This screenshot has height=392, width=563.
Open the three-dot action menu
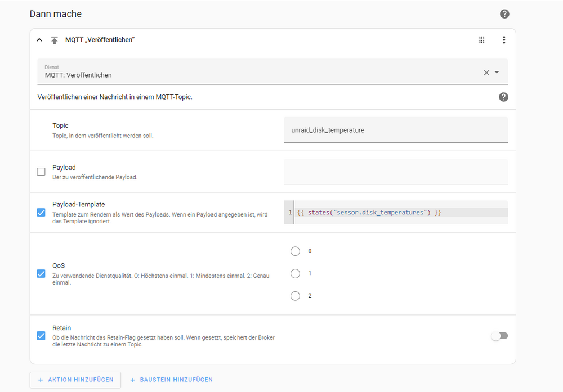coord(504,40)
